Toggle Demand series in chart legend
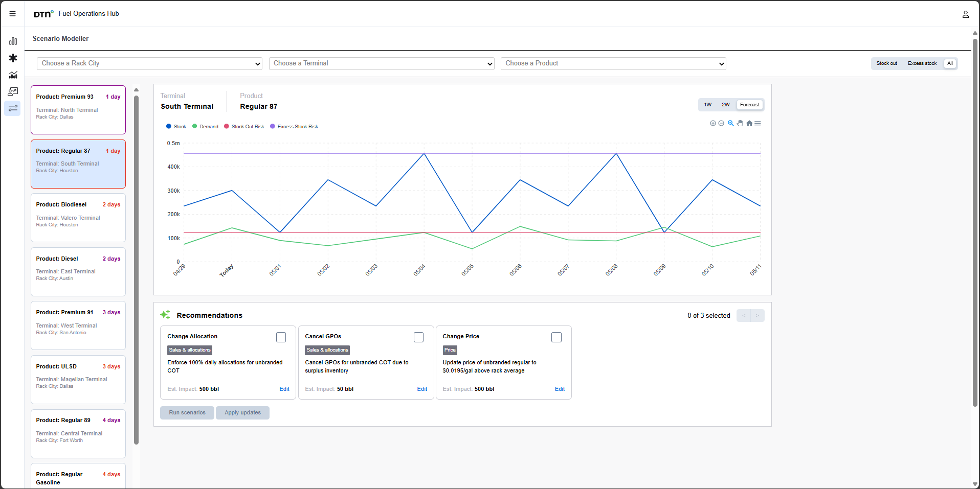Screen dimensions: 980x489 coord(205,126)
